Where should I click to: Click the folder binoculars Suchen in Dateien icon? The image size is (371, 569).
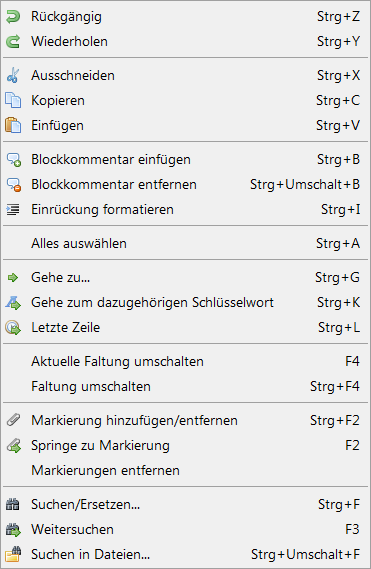pyautogui.click(x=13, y=554)
